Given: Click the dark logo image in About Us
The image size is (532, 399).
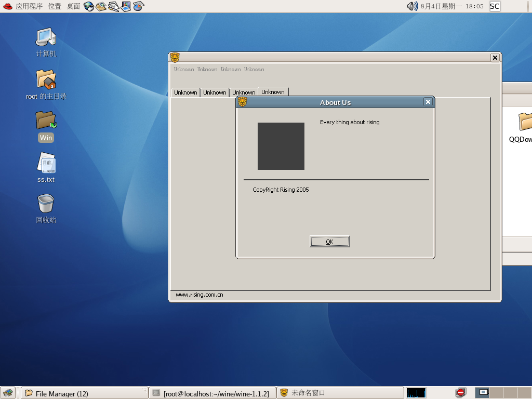Looking at the screenshot, I should tap(281, 146).
